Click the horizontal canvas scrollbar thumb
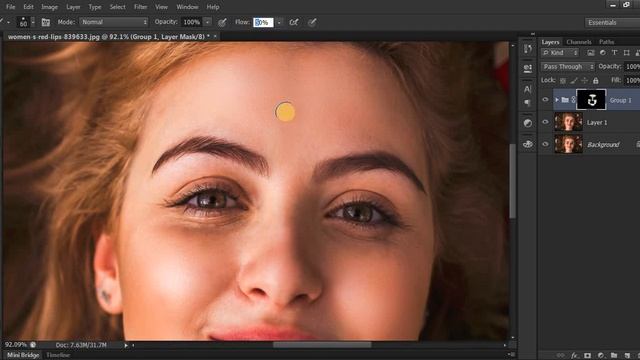This screenshot has width=640, height=360. tap(322, 345)
